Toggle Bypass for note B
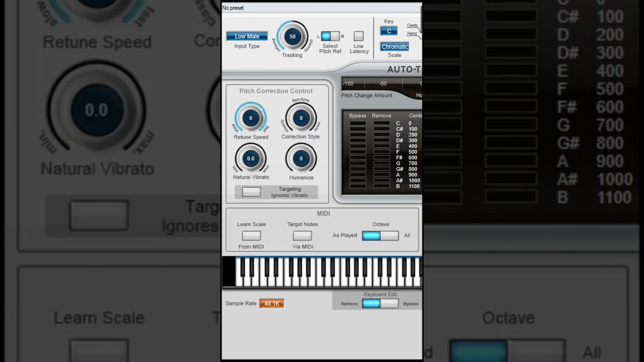This screenshot has height=362, width=644. coord(358,187)
